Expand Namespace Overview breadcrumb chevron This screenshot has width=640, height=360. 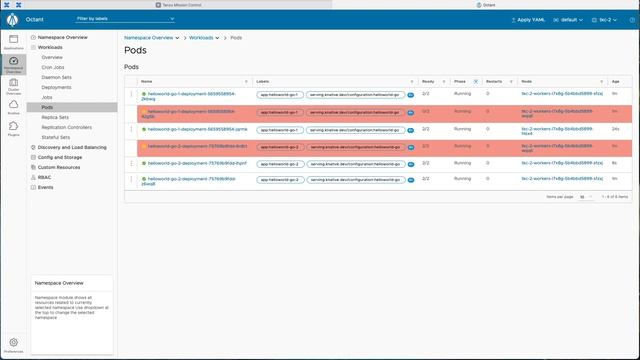pos(177,38)
